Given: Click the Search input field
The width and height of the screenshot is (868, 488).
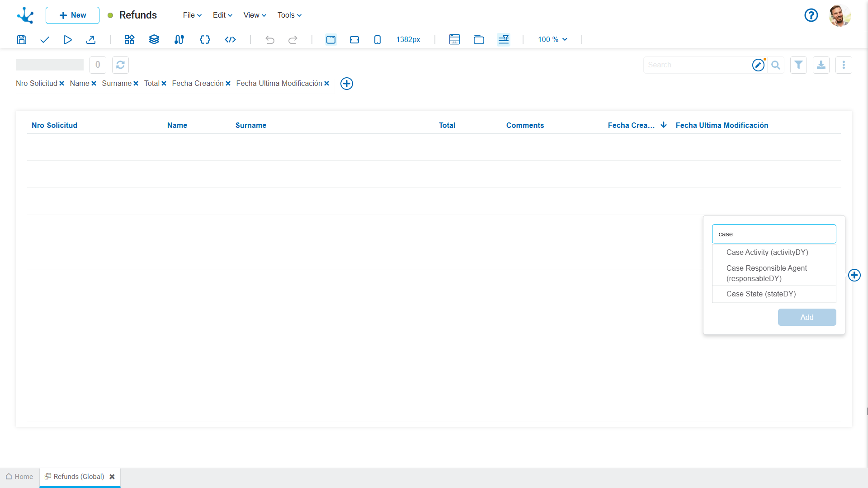Looking at the screenshot, I should [x=696, y=65].
